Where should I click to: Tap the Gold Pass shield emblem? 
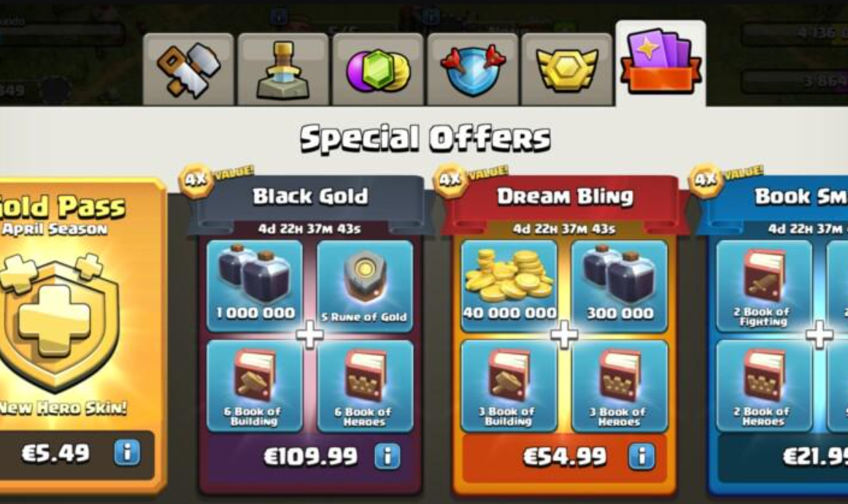58,323
